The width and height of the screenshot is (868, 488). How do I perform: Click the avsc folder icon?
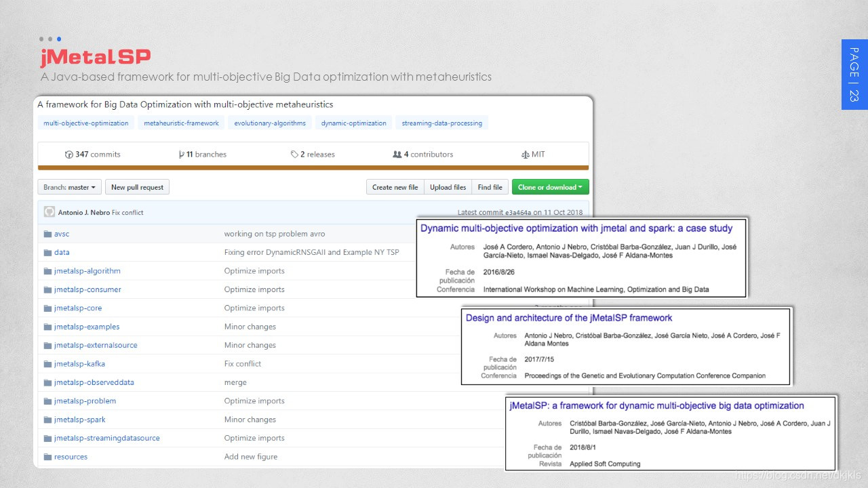click(x=47, y=234)
